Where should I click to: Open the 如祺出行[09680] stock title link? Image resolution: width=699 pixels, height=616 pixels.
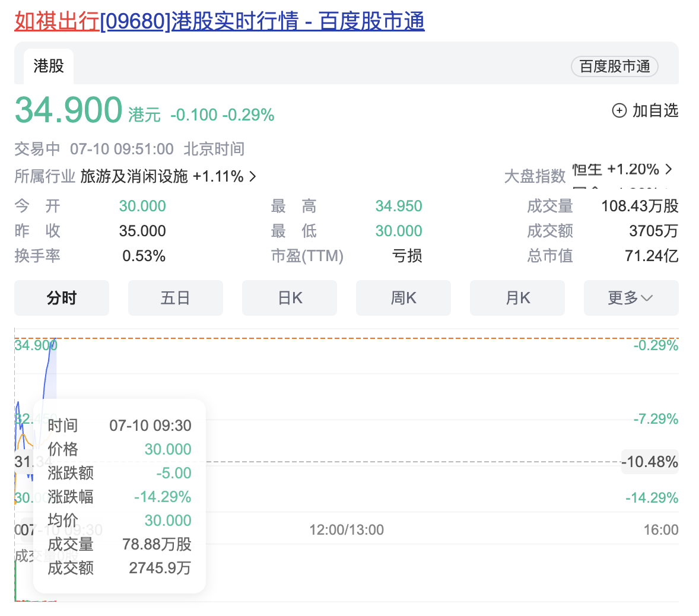click(x=220, y=21)
